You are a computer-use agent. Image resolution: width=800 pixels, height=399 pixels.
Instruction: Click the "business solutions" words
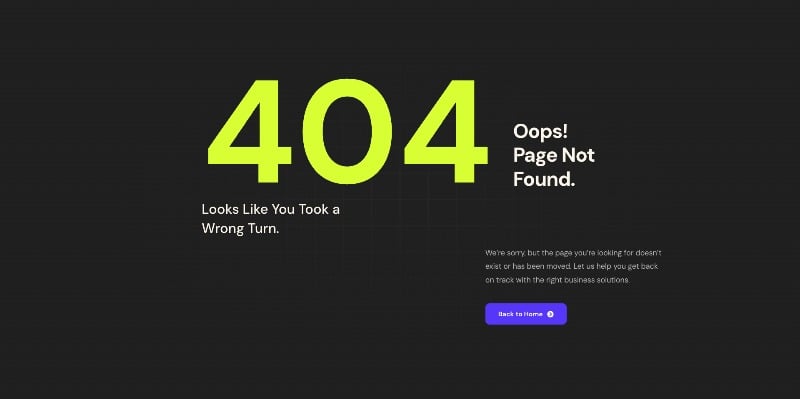pos(597,280)
